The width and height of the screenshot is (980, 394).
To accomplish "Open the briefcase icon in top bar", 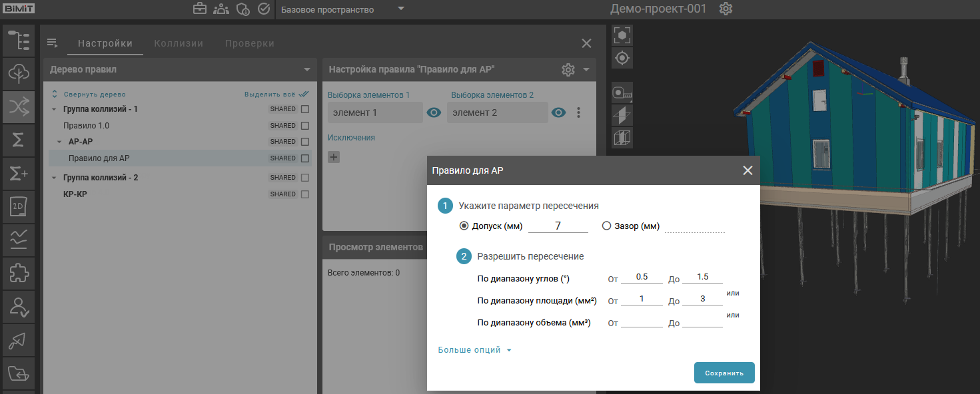I will [x=200, y=9].
